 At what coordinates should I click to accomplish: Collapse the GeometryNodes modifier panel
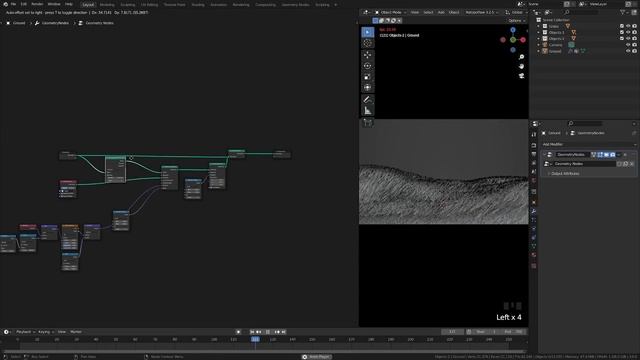click(544, 155)
